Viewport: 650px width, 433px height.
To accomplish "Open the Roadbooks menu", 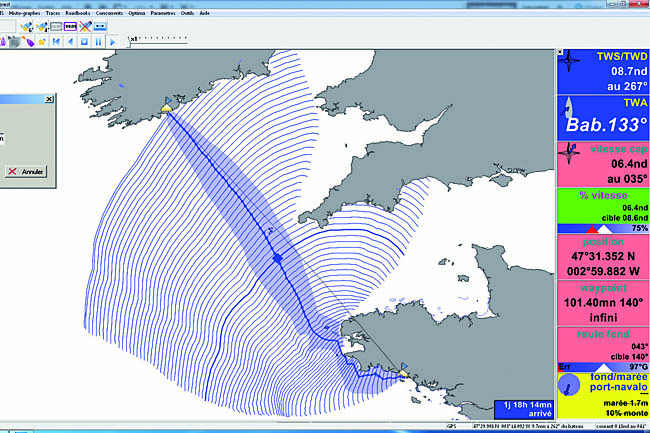I will 74,11.
